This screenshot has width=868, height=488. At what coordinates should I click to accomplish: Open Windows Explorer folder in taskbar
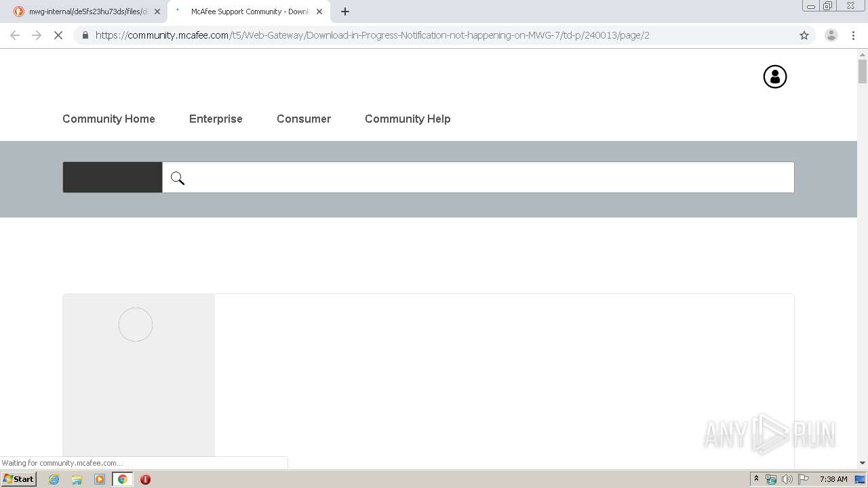click(77, 479)
